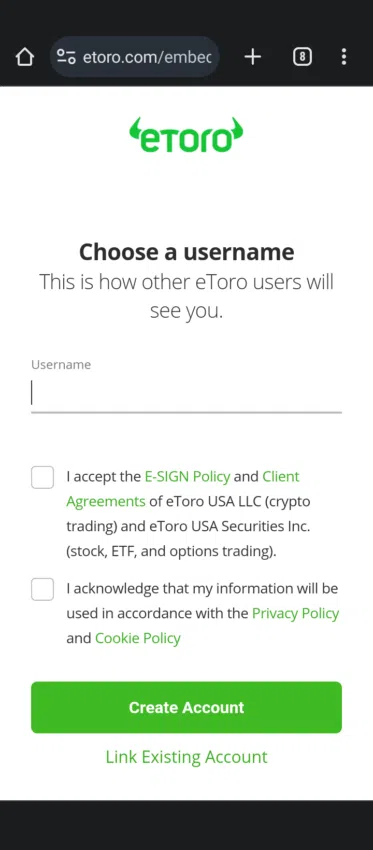Screen dimensions: 373x850
Task: Tick the Privacy Policy acknowledgment checkbox
Action: pos(42,589)
